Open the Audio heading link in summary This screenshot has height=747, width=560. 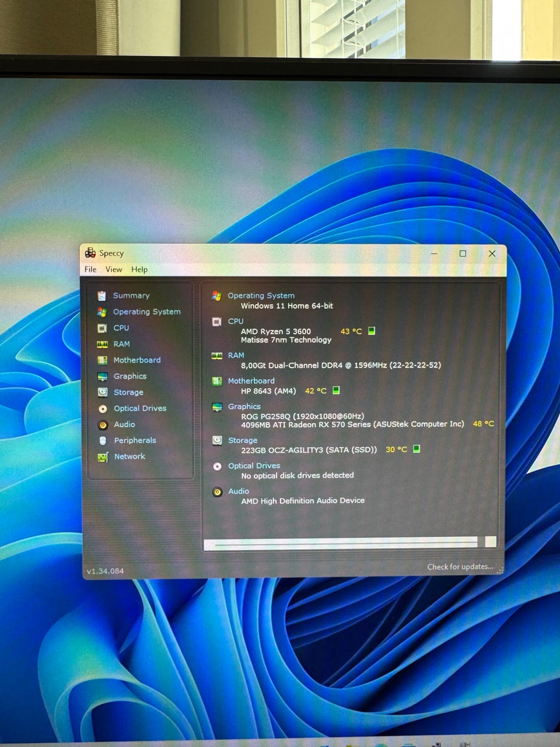tap(239, 491)
